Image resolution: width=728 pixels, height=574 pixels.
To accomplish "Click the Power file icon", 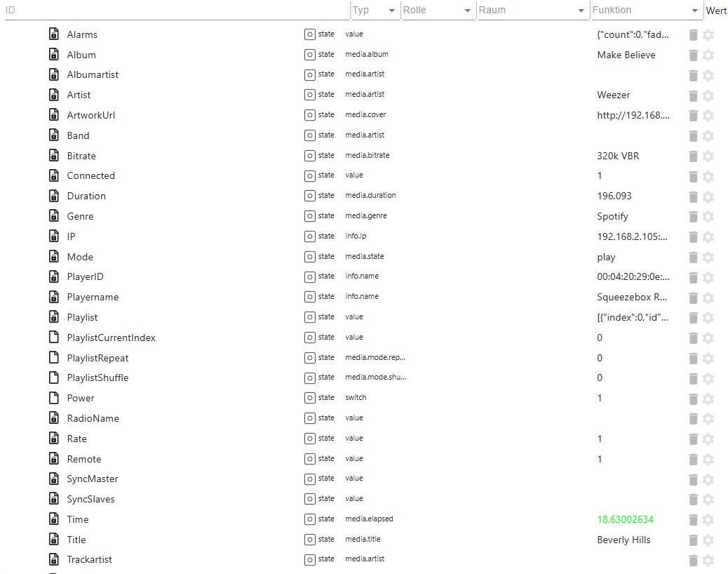I will point(54,398).
